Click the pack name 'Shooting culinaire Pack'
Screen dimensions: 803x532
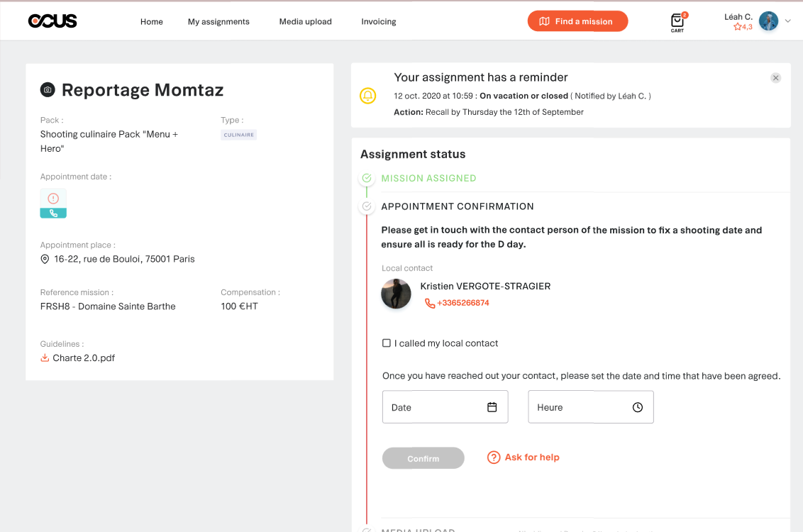click(x=109, y=141)
